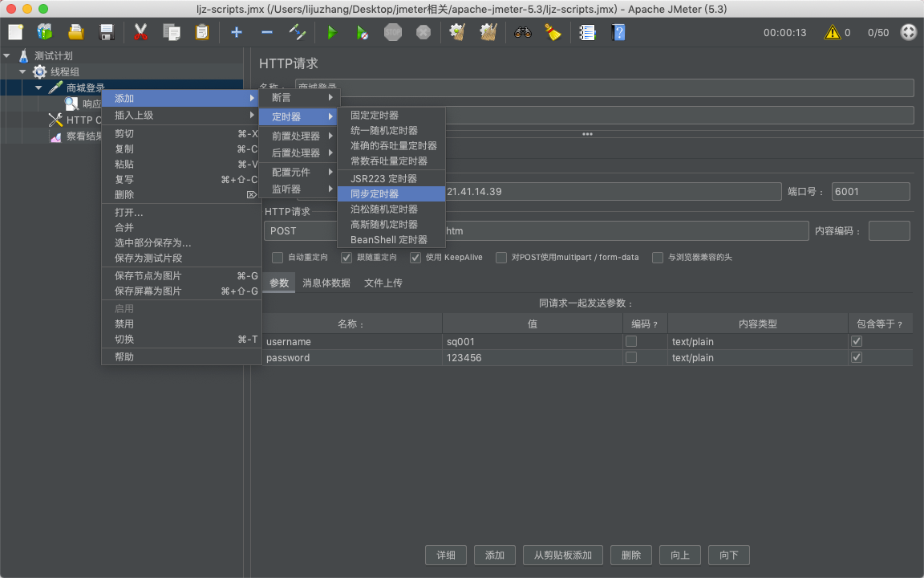
Task: Expand the 监听器 submenu
Action: coord(298,189)
